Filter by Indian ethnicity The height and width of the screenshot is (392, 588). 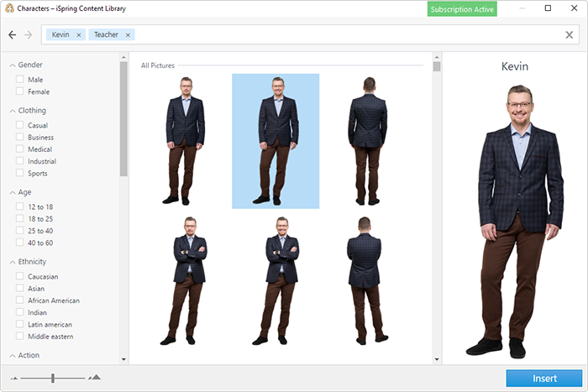pos(20,312)
